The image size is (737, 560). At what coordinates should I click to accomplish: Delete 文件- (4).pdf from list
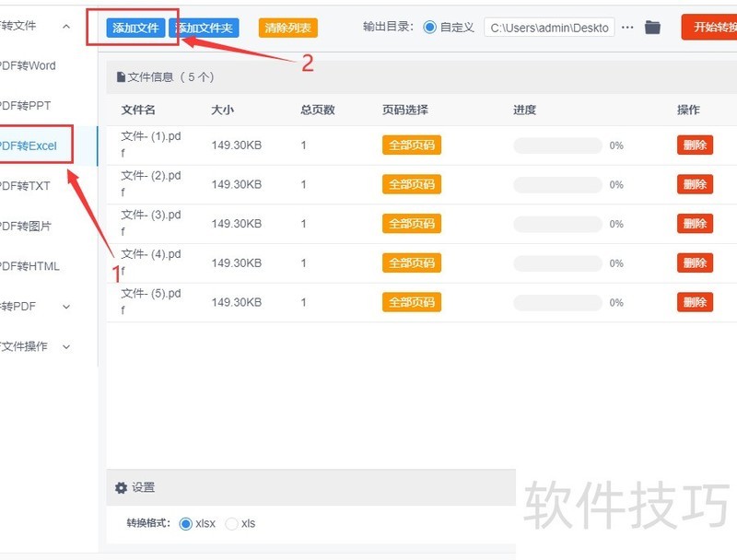[x=696, y=263]
